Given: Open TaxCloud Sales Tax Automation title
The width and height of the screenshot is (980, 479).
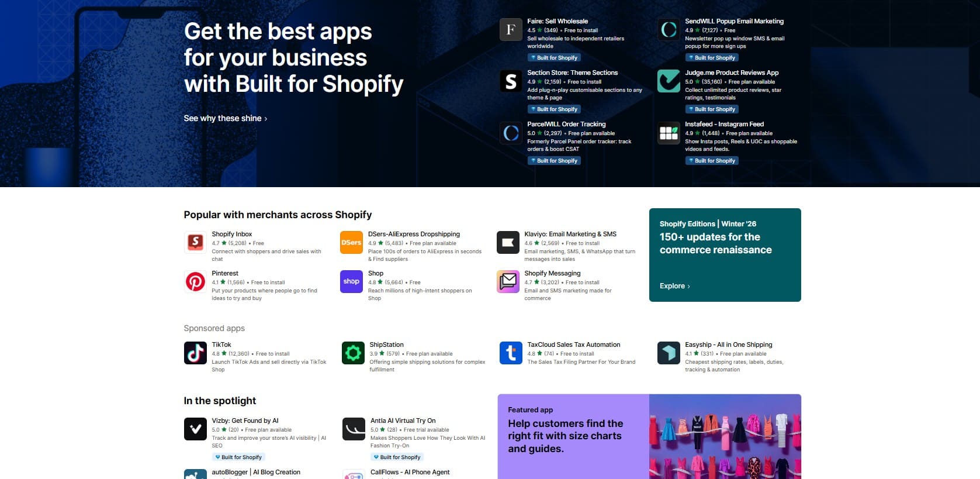Looking at the screenshot, I should 574,344.
